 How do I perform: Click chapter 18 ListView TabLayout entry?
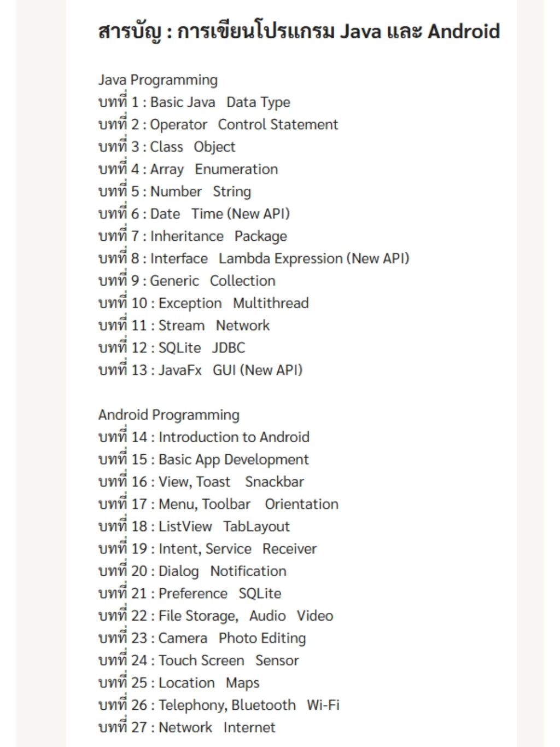[194, 526]
